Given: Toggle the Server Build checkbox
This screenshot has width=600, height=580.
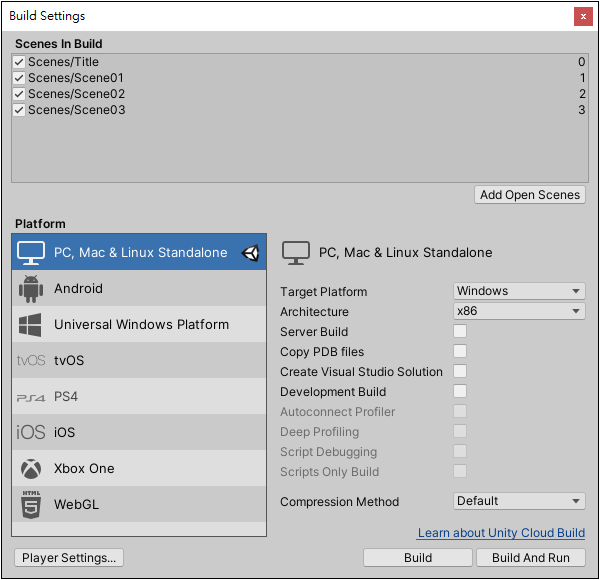Looking at the screenshot, I should coord(460,332).
